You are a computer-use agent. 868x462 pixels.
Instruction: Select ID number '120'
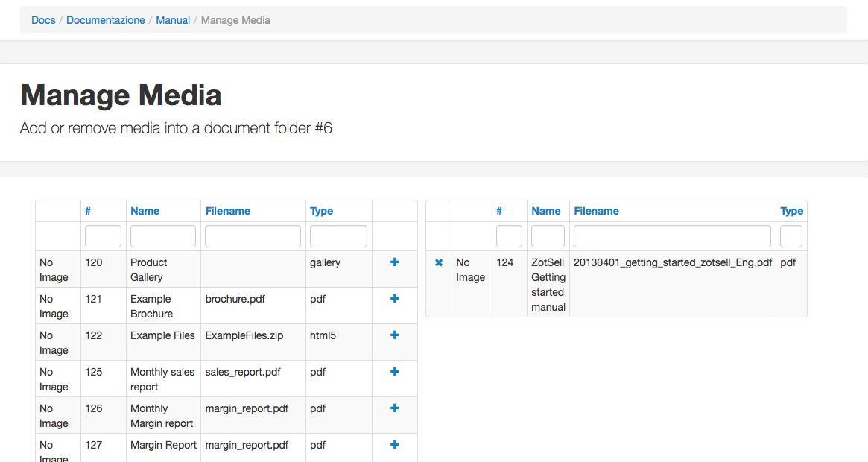[94, 262]
